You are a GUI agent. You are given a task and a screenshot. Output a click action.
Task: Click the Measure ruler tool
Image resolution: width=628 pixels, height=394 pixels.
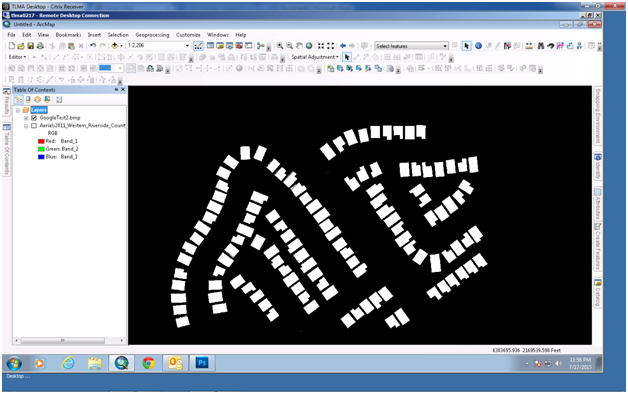[x=529, y=46]
